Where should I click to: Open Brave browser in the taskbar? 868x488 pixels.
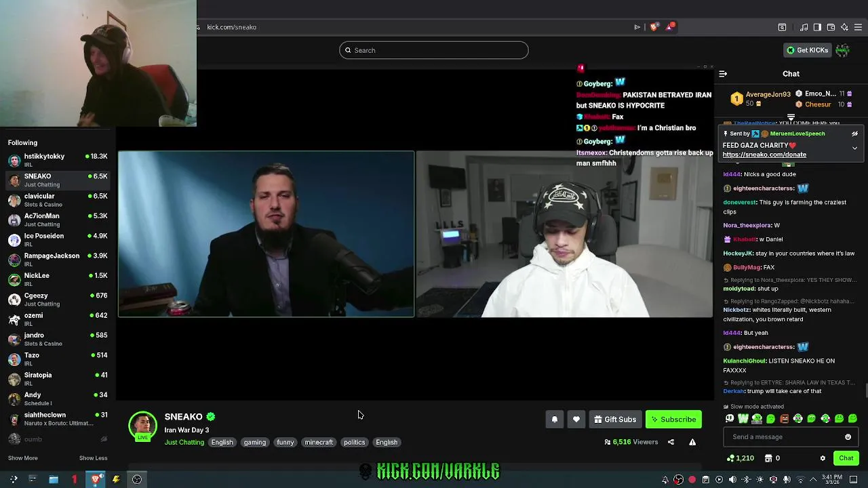click(x=96, y=479)
